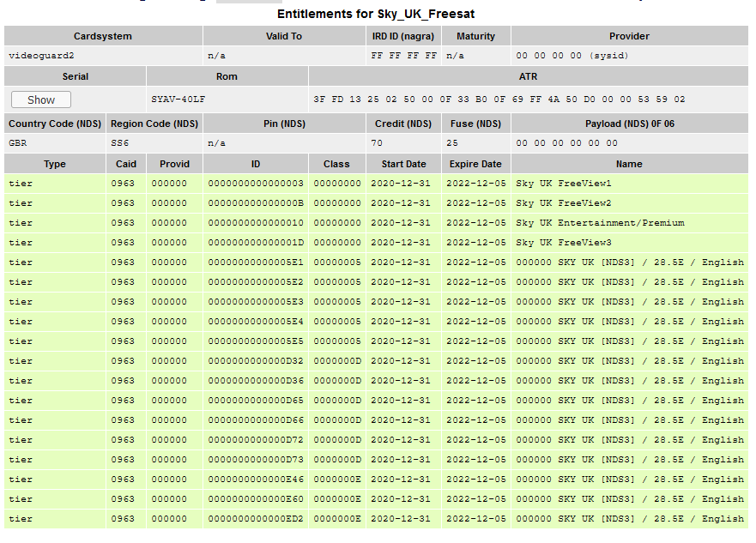756x543 pixels.
Task: Select tier ID 0000000000000D66
Action: pyautogui.click(x=256, y=420)
